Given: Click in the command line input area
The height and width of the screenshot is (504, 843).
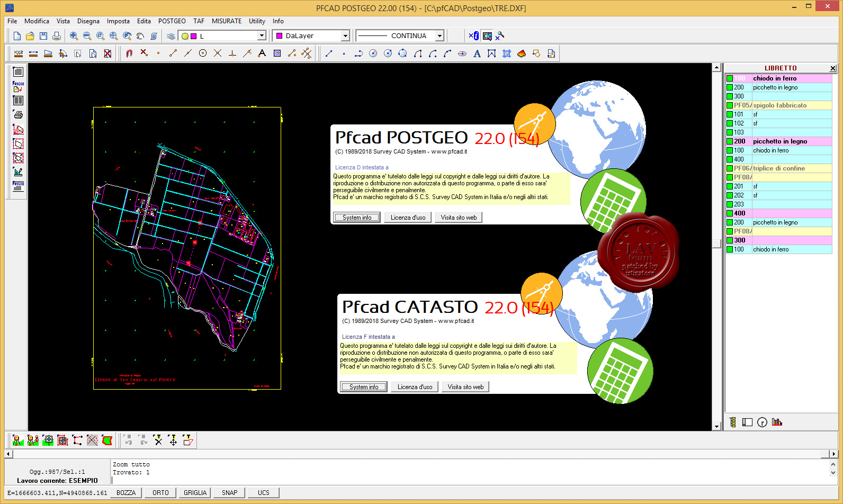Looking at the screenshot, I should pos(469,480).
